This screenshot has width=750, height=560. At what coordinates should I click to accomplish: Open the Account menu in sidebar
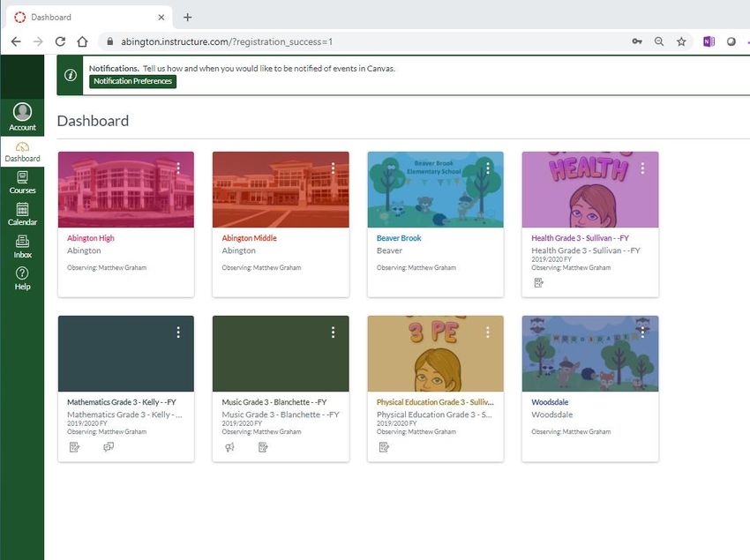click(x=22, y=116)
